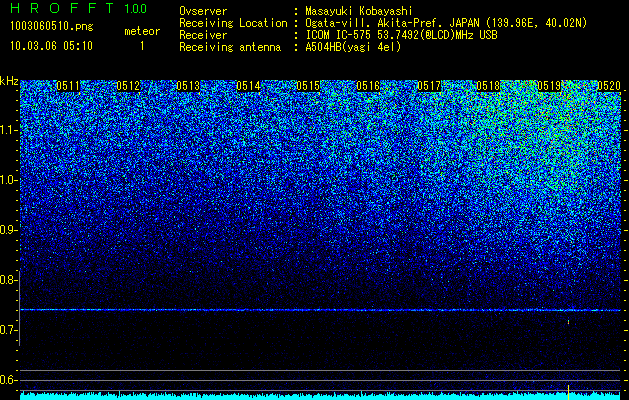Click the 0519 time marker

tap(549, 85)
